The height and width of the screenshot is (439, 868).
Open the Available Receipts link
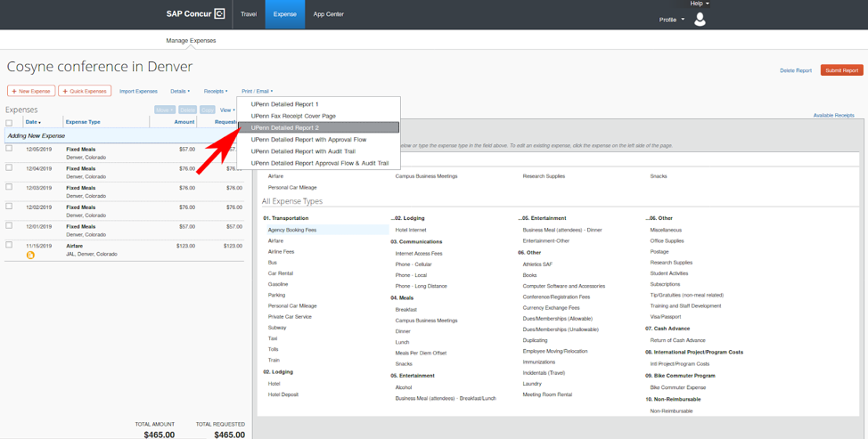coord(833,115)
